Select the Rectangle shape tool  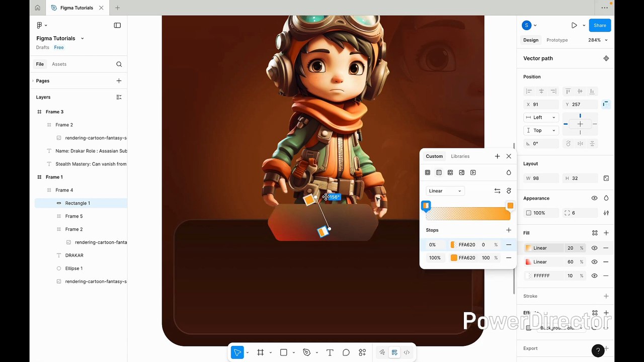click(284, 352)
